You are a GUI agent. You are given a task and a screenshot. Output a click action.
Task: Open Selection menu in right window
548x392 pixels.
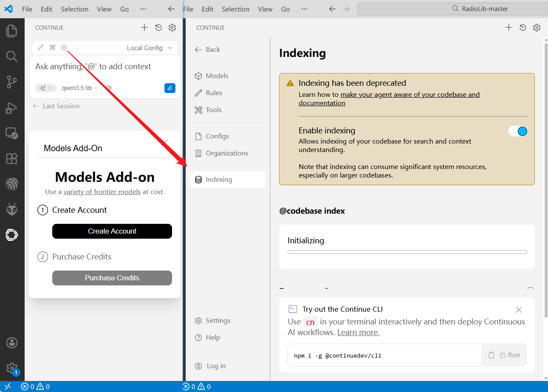tap(236, 9)
